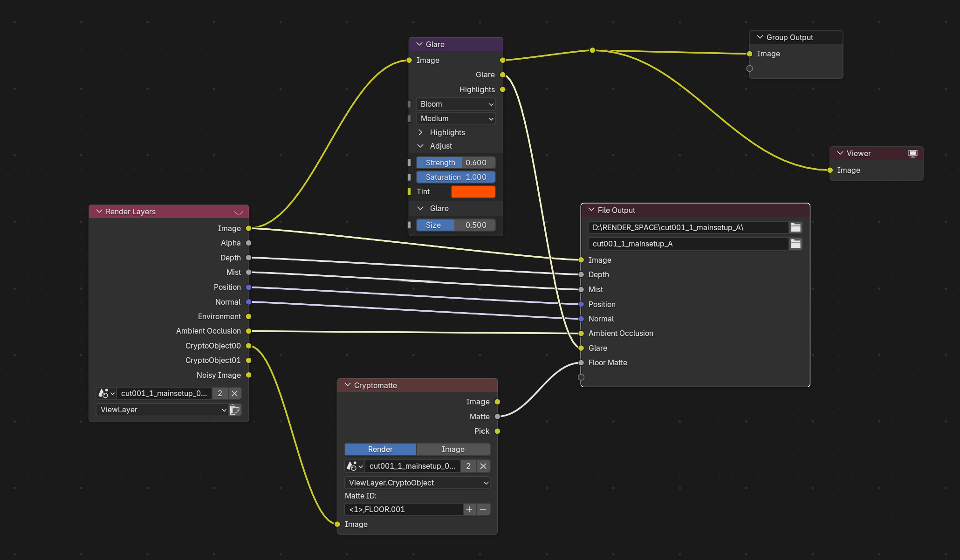
Task: Open the orange Tint color swatch
Action: coord(473,191)
